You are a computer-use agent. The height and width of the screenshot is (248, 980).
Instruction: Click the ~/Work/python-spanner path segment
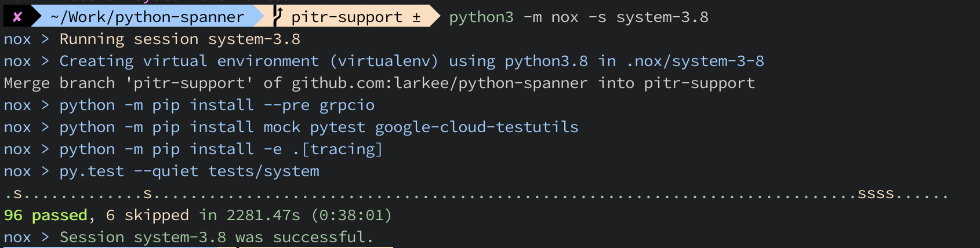point(147,17)
